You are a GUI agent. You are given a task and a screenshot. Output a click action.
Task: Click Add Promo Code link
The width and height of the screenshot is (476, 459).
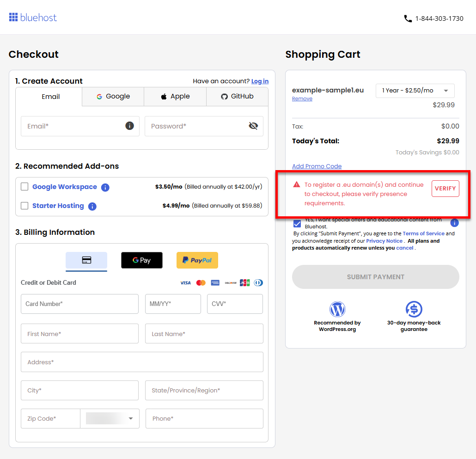click(317, 166)
